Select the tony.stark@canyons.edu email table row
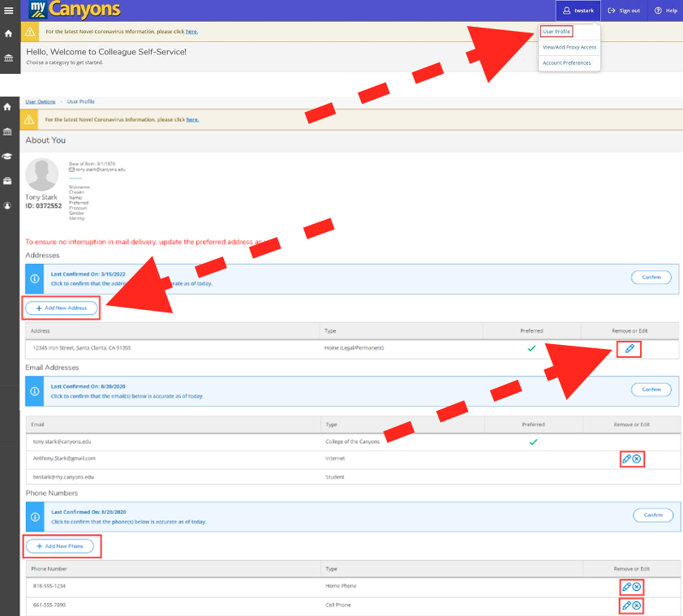This screenshot has width=683, height=616. coord(353,442)
